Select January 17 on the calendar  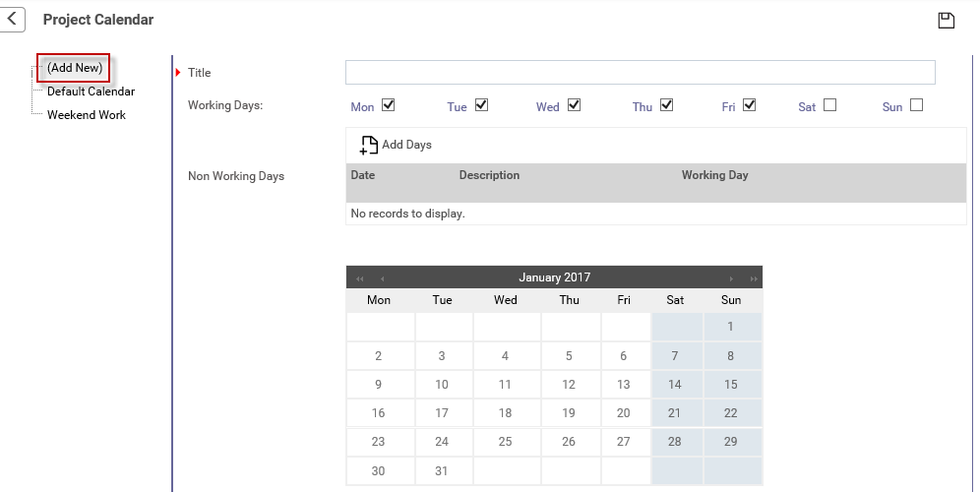(442, 413)
